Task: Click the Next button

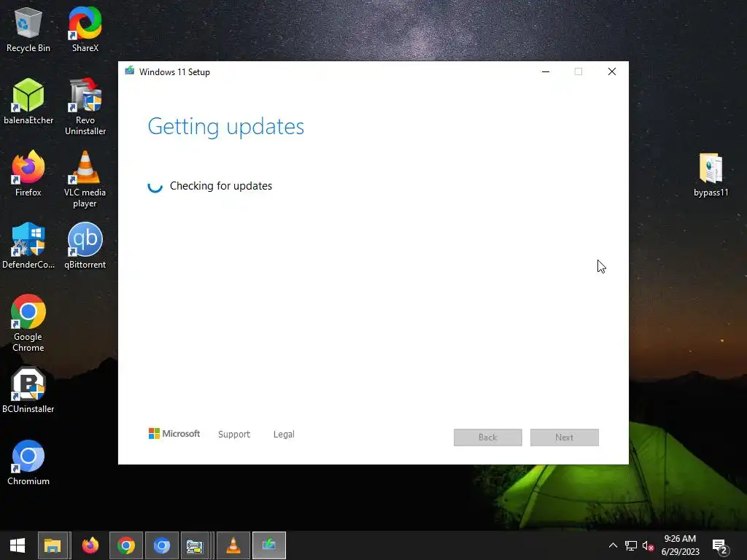Action: tap(565, 437)
